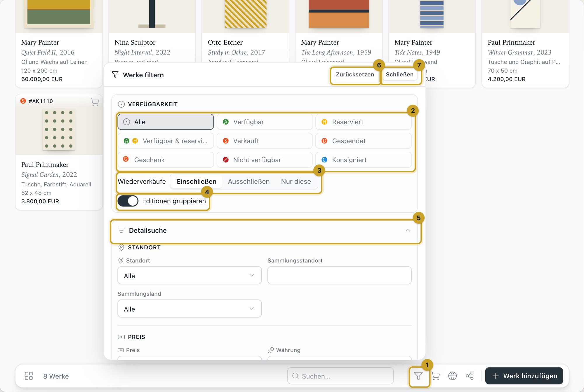The height and width of the screenshot is (392, 584).
Task: Click the globe icon in bottom toolbar
Action: tap(452, 376)
